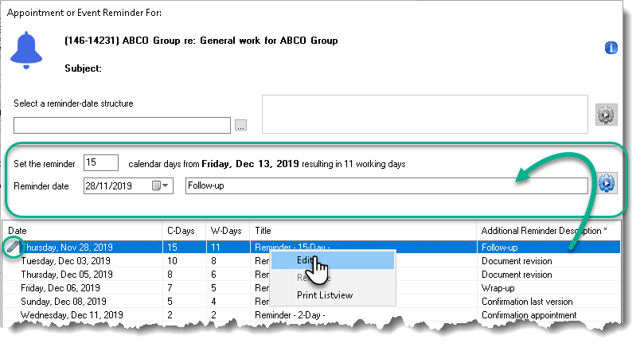Sort by the C-Days column header
The image size is (644, 347).
click(x=184, y=231)
